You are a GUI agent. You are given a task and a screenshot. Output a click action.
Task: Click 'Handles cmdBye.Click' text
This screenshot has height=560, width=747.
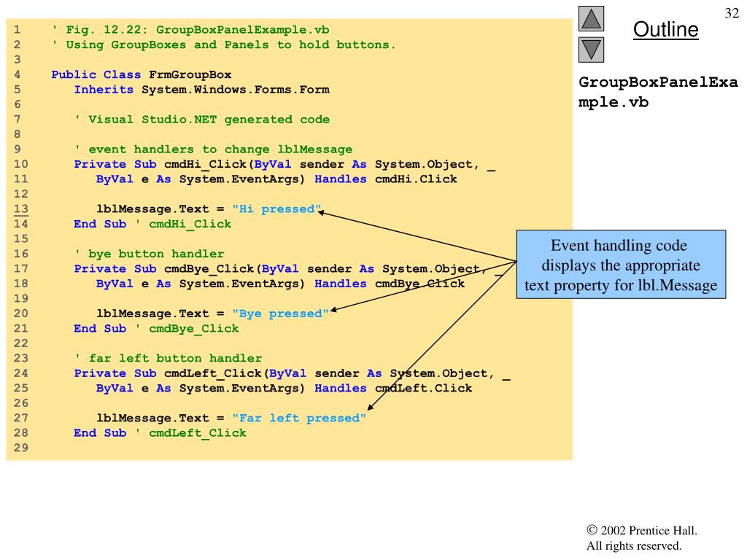pyautogui.click(x=390, y=284)
